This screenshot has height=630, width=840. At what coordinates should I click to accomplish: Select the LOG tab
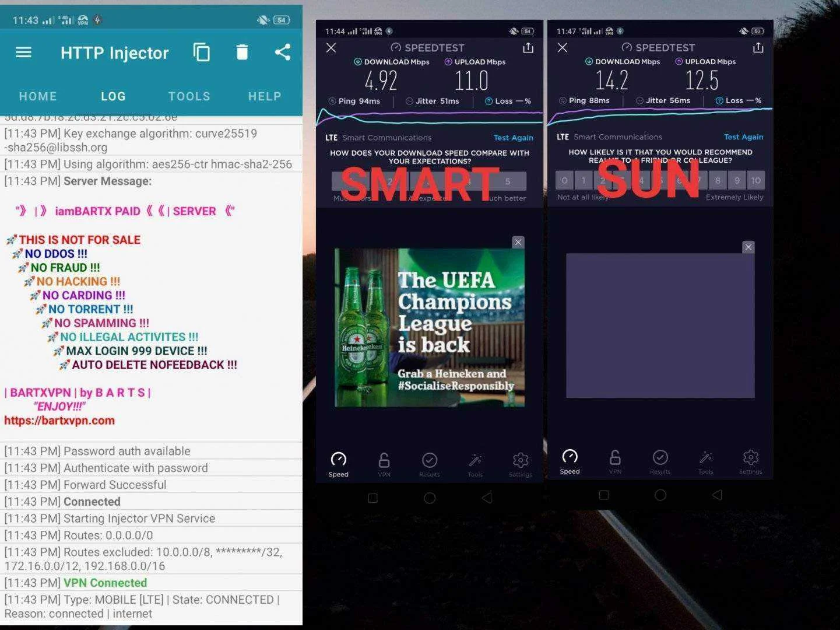pyautogui.click(x=113, y=96)
